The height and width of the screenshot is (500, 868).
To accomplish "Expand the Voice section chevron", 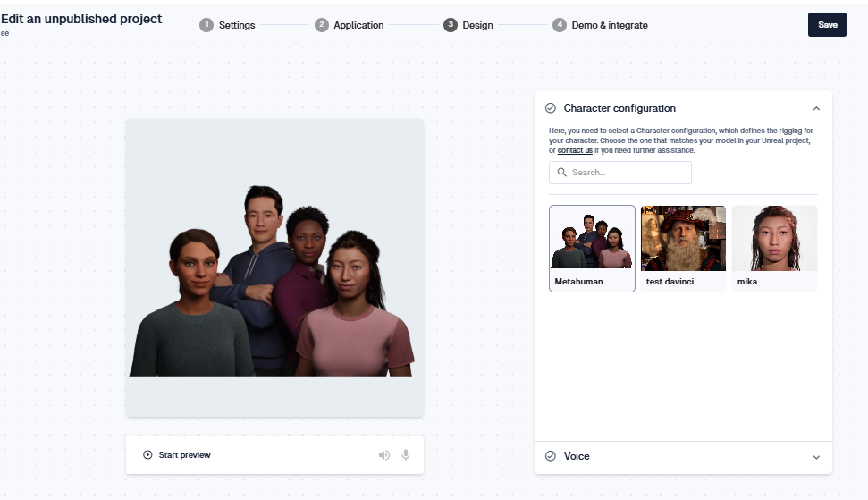I will [x=816, y=457].
